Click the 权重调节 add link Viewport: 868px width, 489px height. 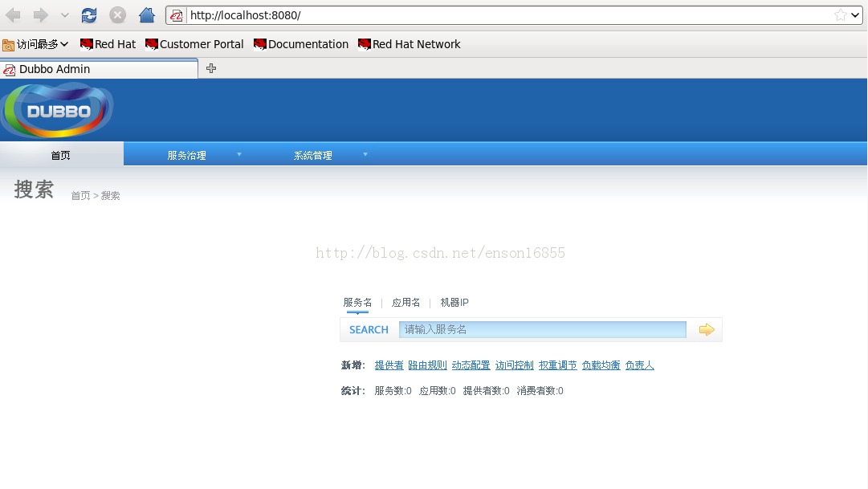[558, 365]
